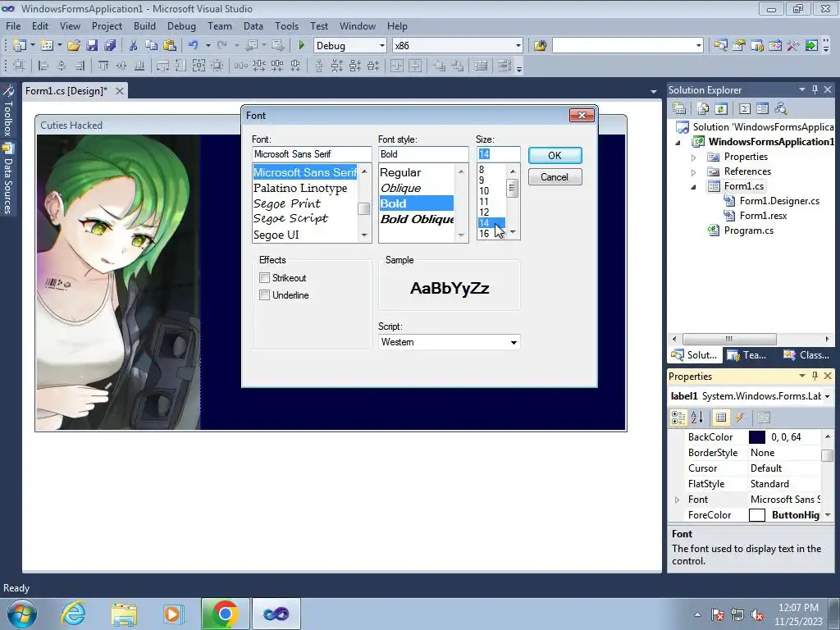Click Categorized view icon in Properties
The image size is (840, 630).
[x=678, y=418]
